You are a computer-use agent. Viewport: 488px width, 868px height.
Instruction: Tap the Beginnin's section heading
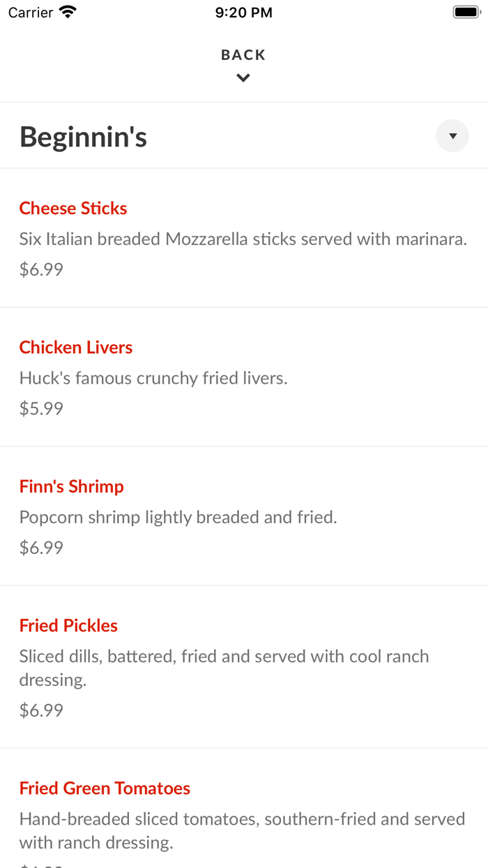point(83,137)
